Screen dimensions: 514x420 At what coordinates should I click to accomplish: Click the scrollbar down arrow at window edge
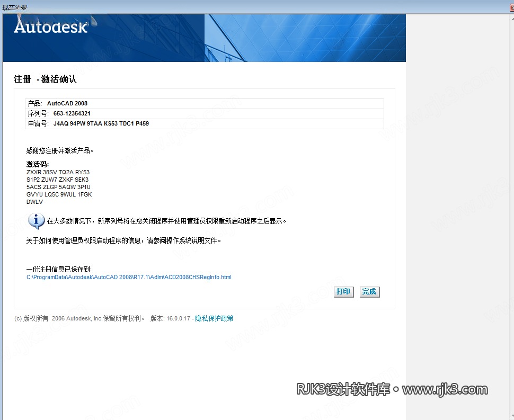pyautogui.click(x=512, y=415)
